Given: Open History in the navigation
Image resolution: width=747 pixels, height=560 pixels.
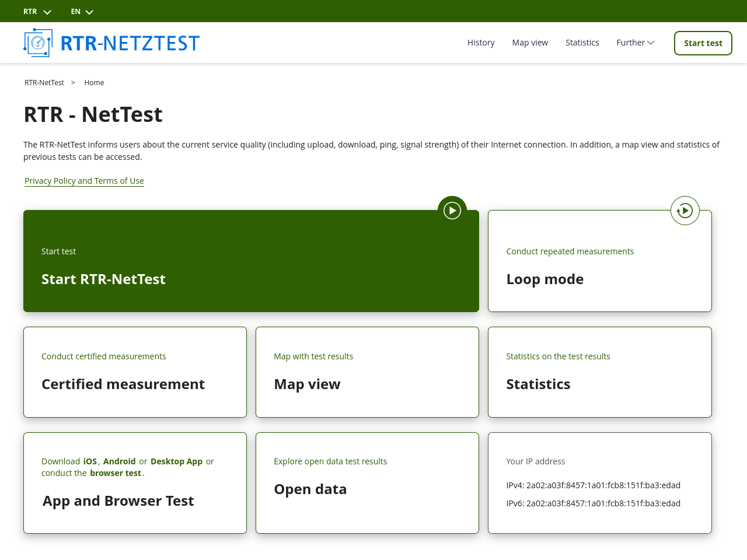Looking at the screenshot, I should click(481, 43).
